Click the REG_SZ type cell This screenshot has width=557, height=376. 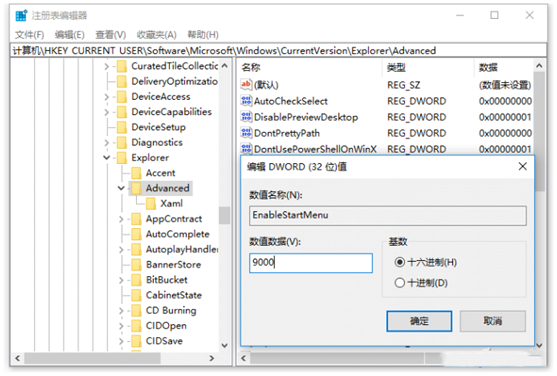coord(404,85)
